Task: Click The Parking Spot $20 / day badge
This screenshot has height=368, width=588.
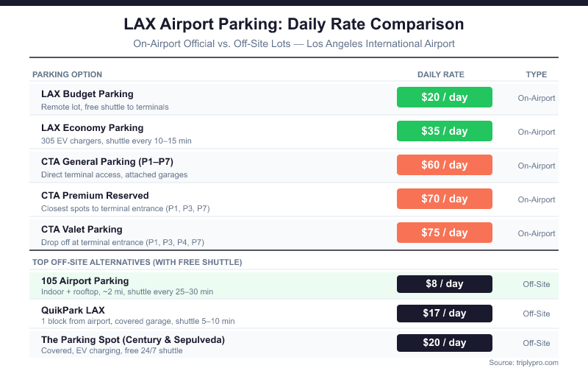Action: 444,342
